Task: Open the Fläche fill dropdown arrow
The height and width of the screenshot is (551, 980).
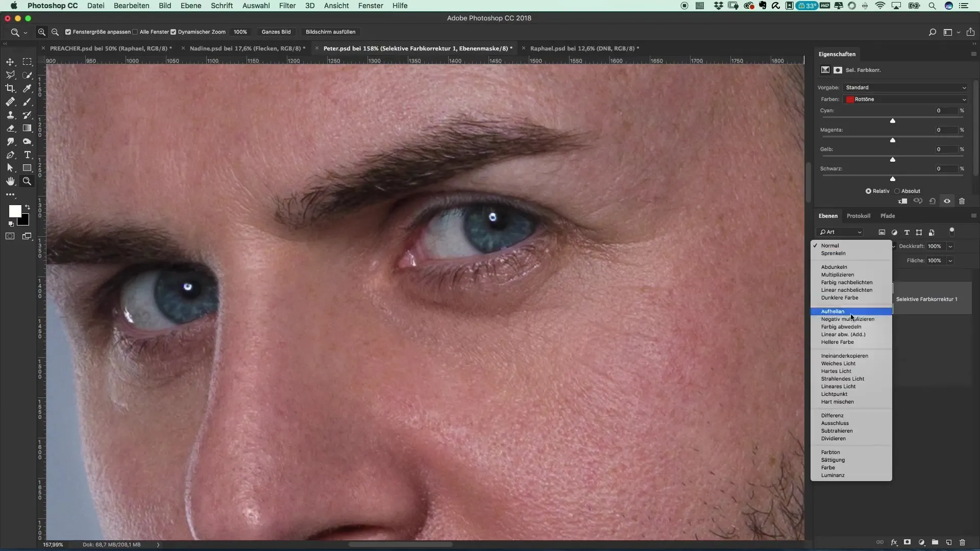Action: tap(950, 261)
